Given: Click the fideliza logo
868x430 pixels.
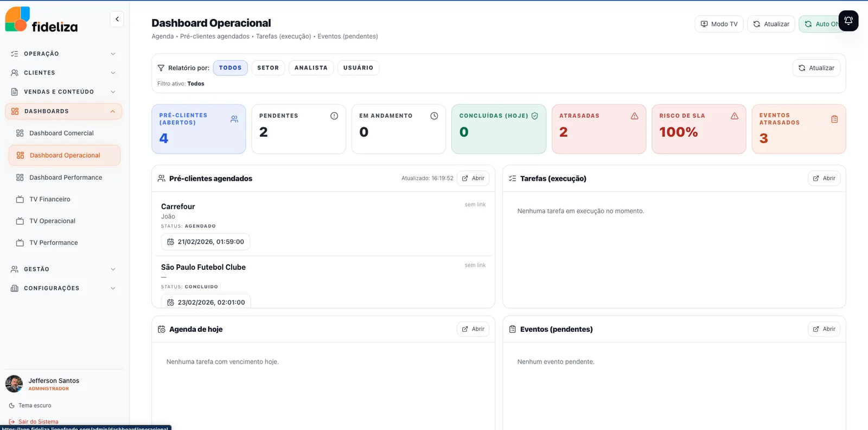Looking at the screenshot, I should point(41,20).
